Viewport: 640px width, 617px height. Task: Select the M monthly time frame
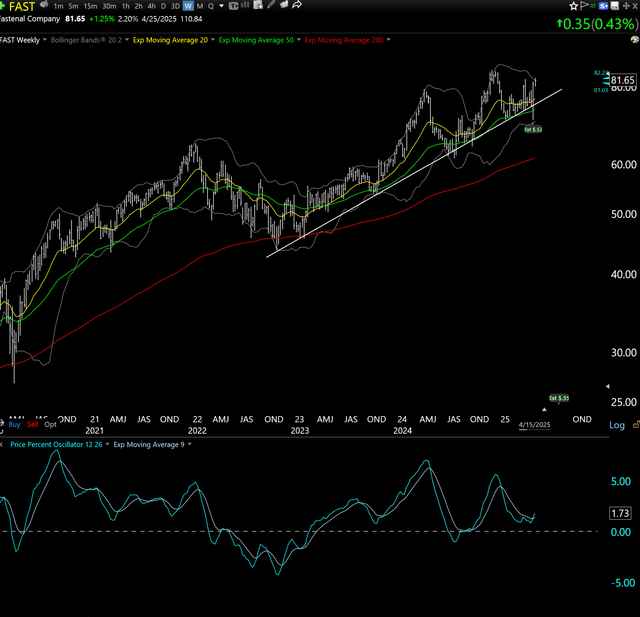[x=200, y=6]
